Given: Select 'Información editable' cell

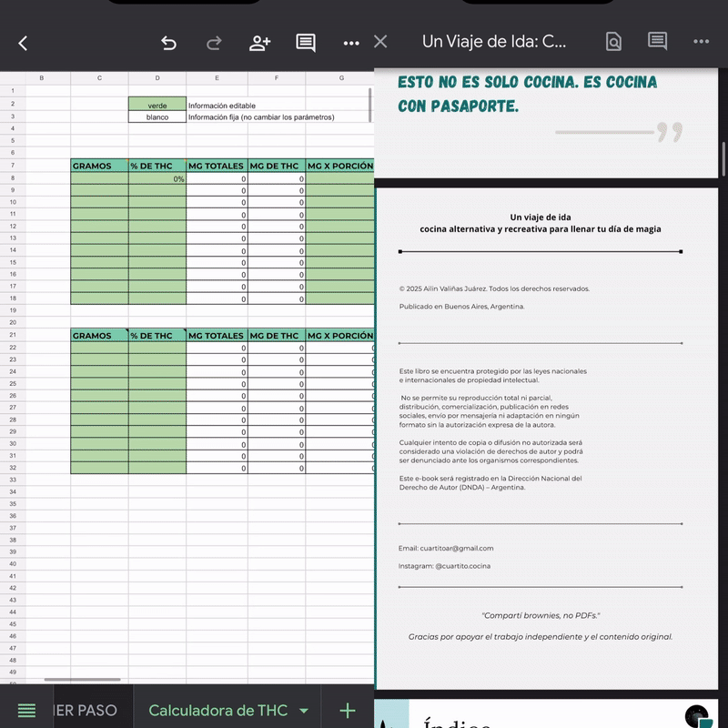Looking at the screenshot, I should click(222, 106).
